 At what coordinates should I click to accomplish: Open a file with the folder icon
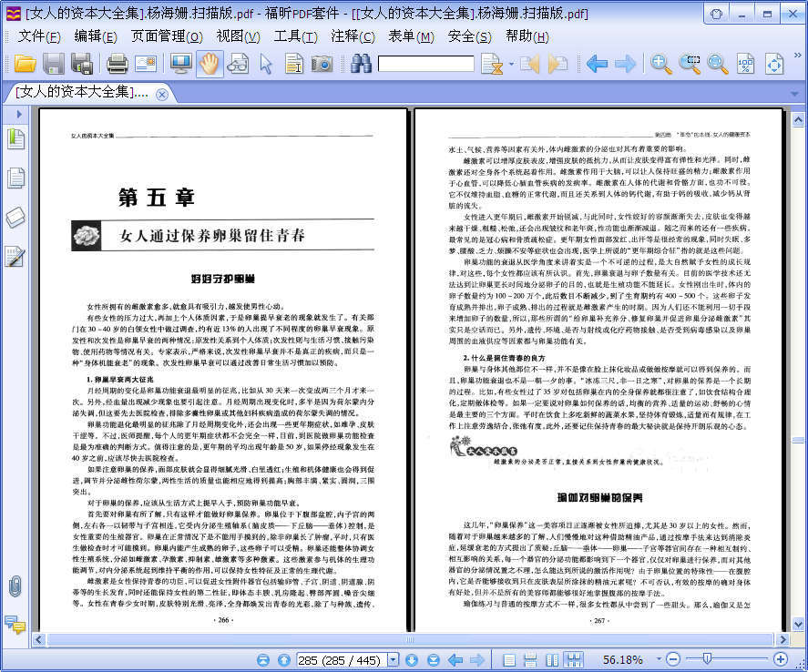click(25, 64)
